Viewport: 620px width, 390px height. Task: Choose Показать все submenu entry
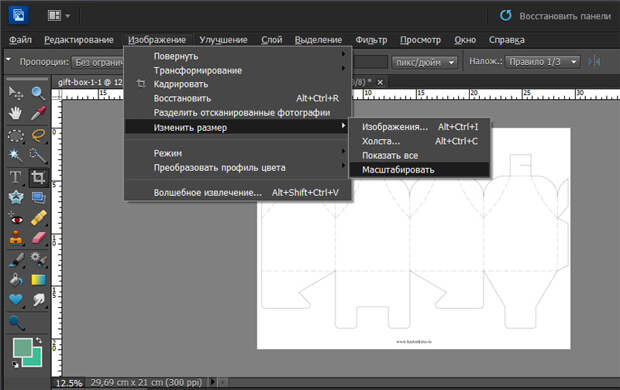(x=420, y=155)
